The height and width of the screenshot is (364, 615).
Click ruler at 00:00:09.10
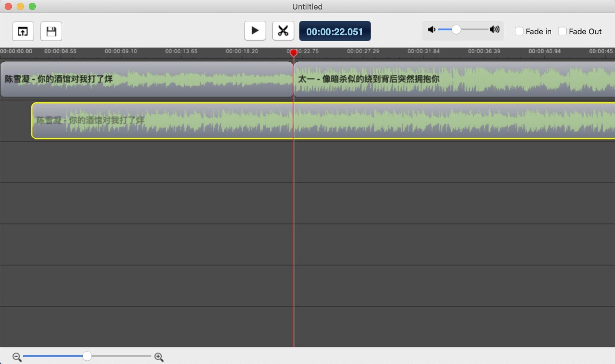click(121, 51)
